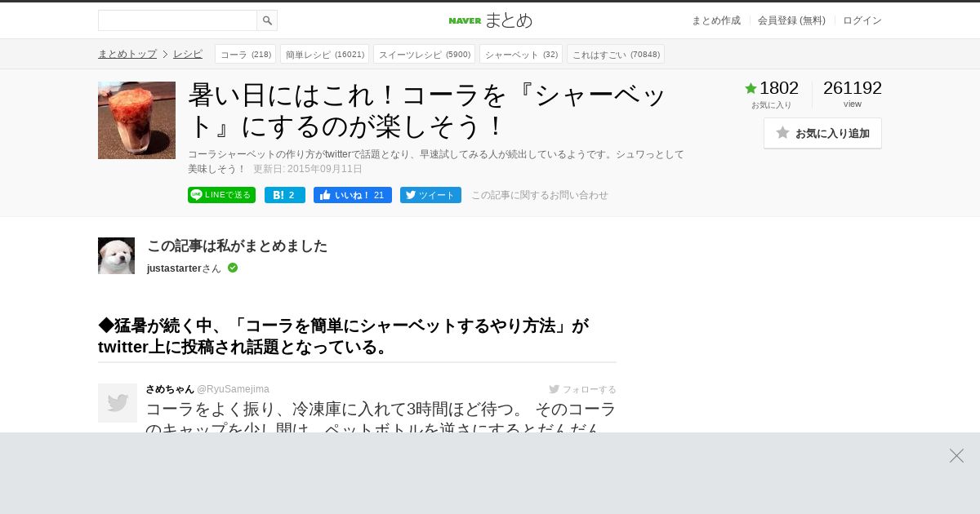
Task: Select the スイーツレシピ (5900) tag
Action: coord(424,54)
